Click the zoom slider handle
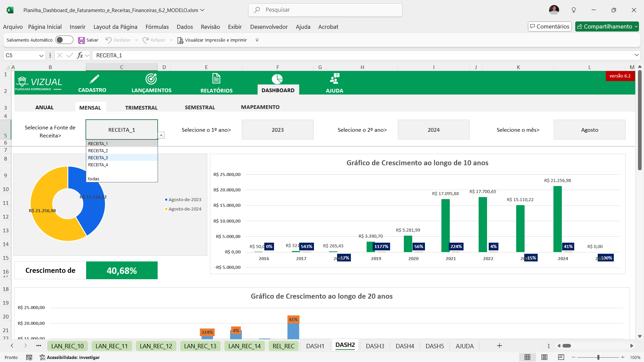644x362 pixels. tap(598, 357)
